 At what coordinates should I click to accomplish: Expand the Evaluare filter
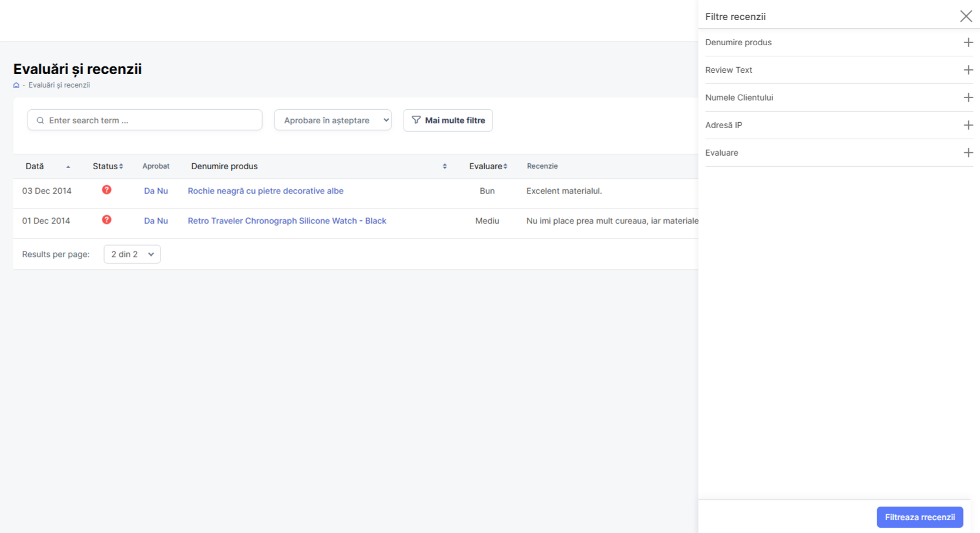[839, 153]
